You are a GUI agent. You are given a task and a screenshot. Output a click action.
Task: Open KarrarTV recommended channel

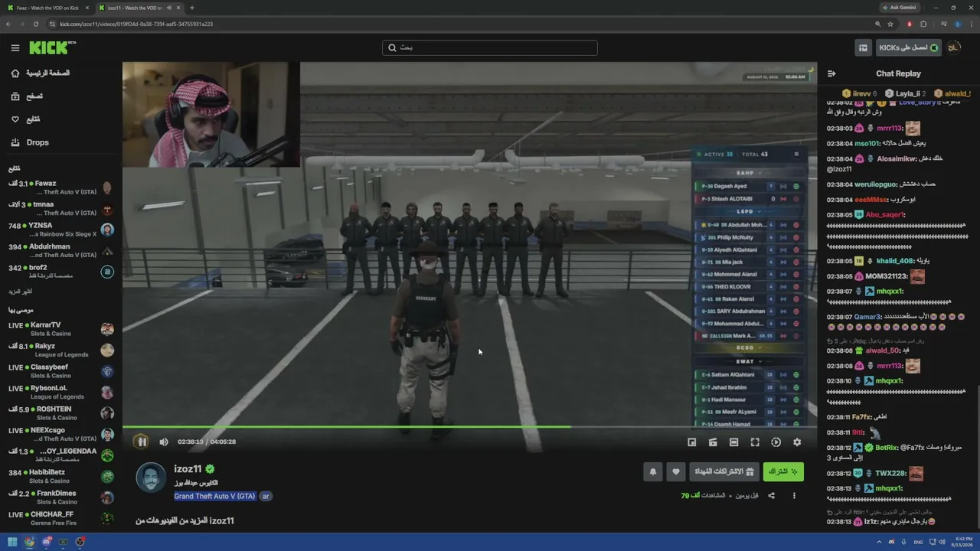point(61,329)
